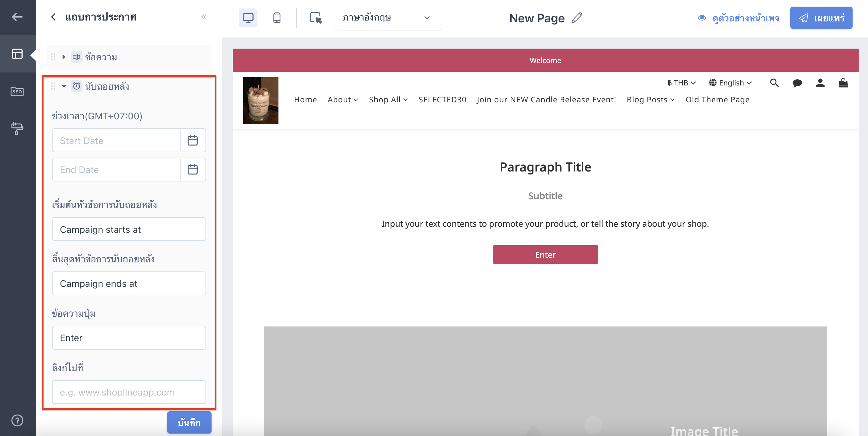Click the นับถอยหลัง drag handle
The width and height of the screenshot is (868, 436).
[53, 86]
